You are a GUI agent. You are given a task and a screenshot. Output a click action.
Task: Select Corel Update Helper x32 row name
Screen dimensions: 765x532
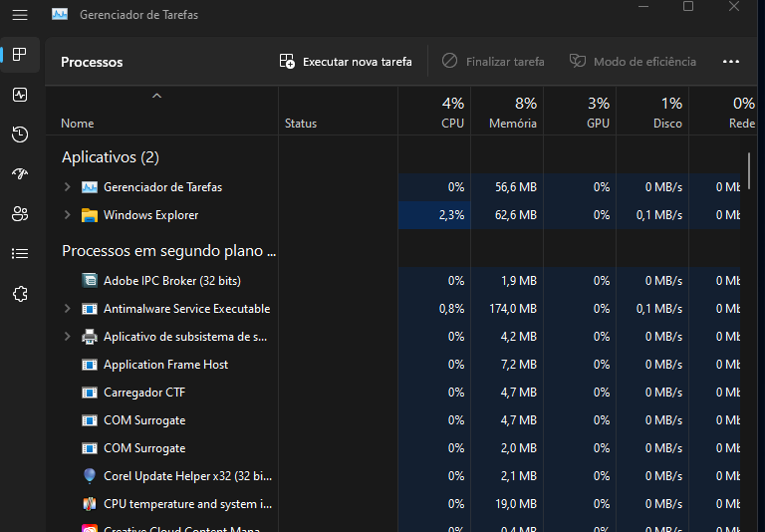(x=188, y=476)
